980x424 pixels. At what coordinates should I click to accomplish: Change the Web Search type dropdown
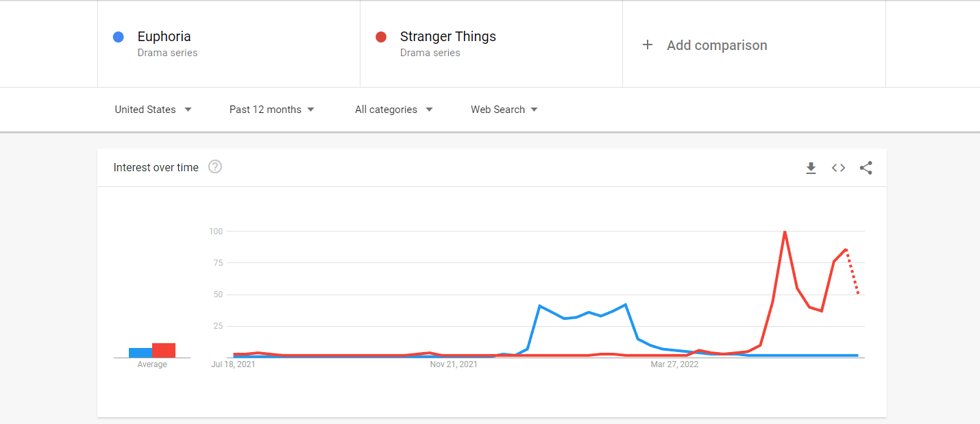504,110
